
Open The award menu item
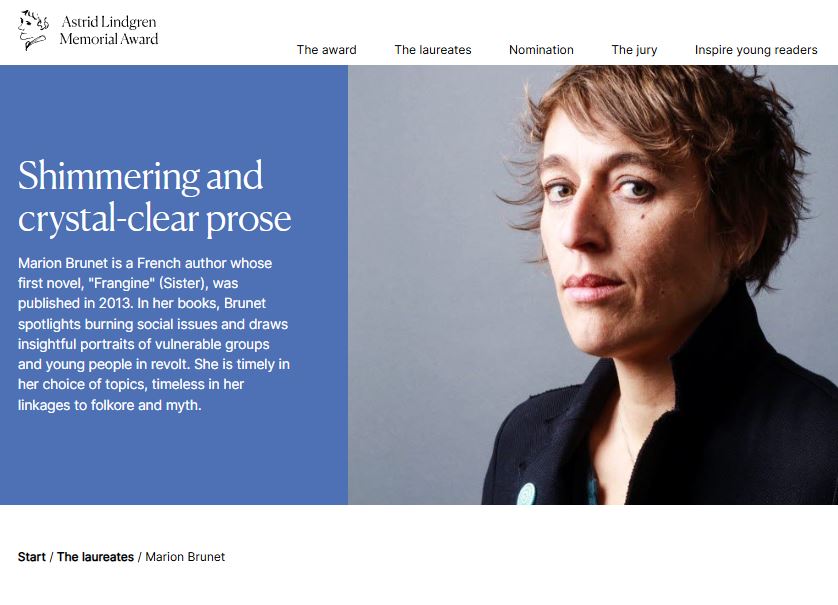[327, 50]
